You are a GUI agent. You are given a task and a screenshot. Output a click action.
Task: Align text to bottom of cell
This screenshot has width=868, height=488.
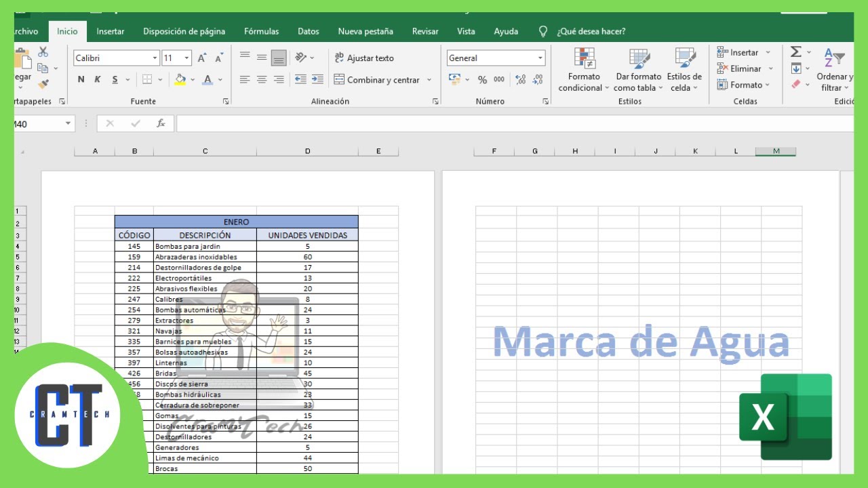click(279, 58)
